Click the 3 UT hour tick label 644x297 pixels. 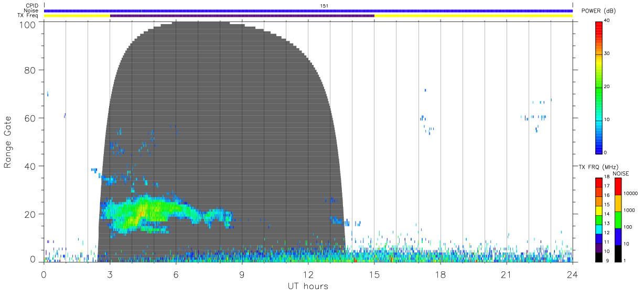(110, 274)
